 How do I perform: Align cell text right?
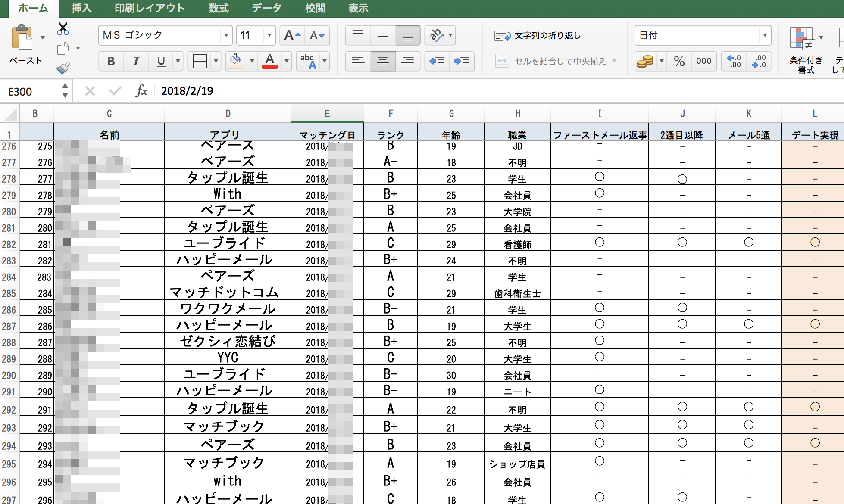[x=408, y=61]
